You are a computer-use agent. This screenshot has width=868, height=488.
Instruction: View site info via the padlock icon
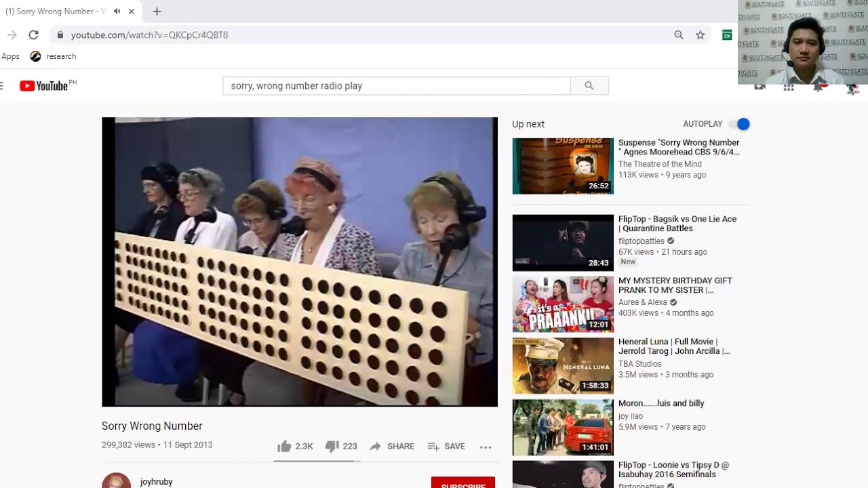pyautogui.click(x=60, y=35)
